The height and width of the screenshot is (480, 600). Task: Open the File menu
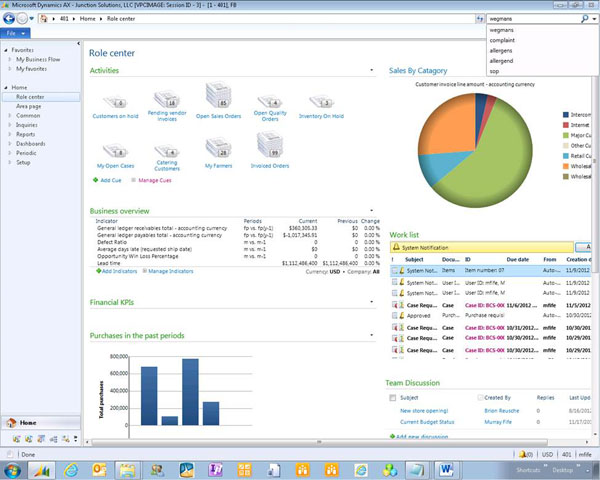15,33
